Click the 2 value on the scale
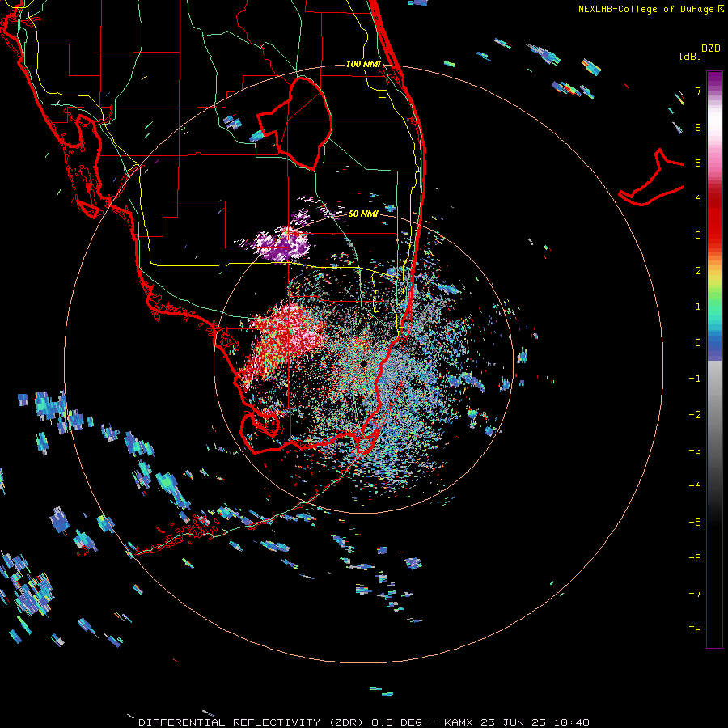Image resolution: width=728 pixels, height=728 pixels. pyautogui.click(x=698, y=271)
